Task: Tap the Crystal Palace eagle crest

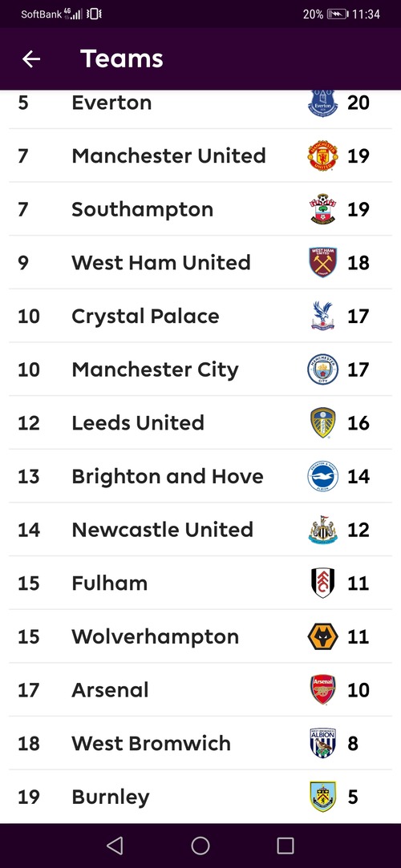Action: click(323, 316)
